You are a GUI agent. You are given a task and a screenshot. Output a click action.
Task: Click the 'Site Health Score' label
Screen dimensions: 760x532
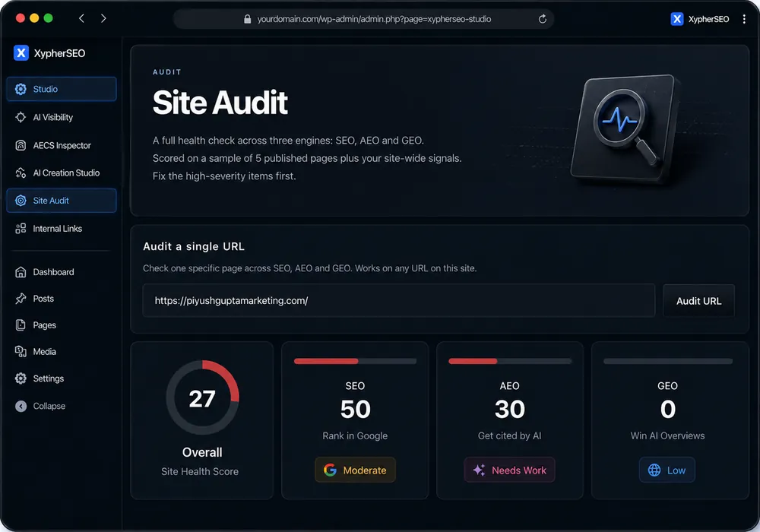pyautogui.click(x=200, y=471)
